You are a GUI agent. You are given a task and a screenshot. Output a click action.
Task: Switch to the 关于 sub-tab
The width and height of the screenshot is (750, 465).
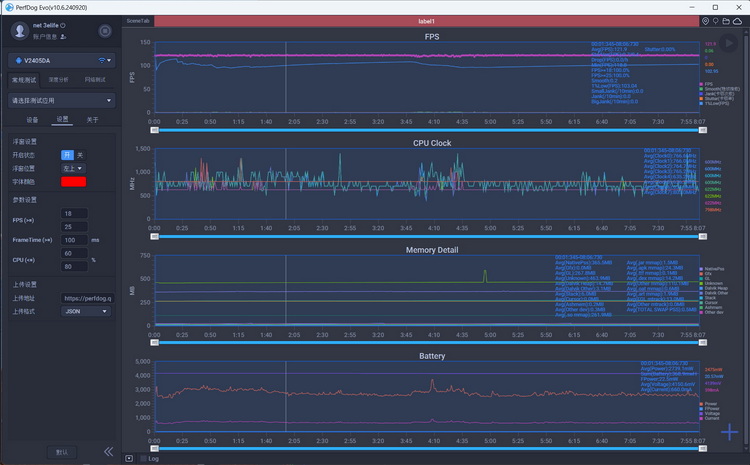pos(92,120)
